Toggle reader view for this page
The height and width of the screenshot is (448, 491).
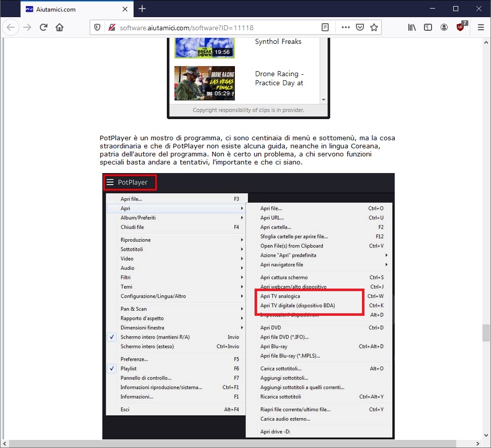click(x=325, y=28)
